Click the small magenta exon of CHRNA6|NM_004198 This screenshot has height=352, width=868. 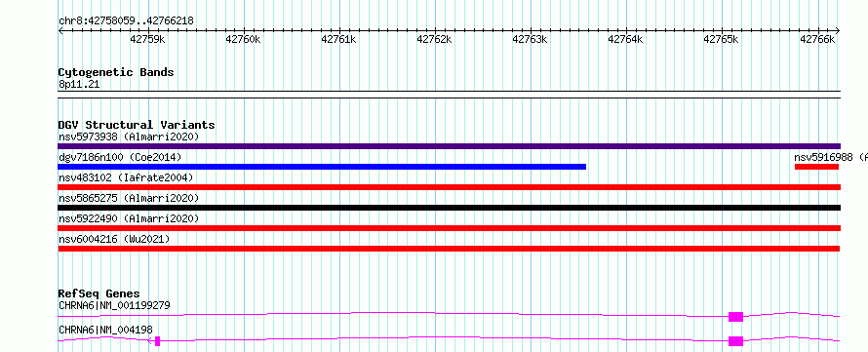coord(158,341)
